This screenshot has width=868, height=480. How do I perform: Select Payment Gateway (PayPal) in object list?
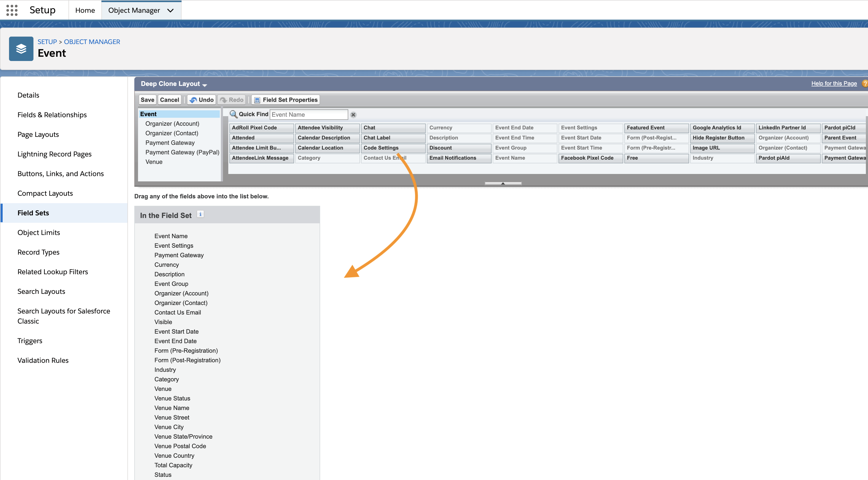point(182,152)
